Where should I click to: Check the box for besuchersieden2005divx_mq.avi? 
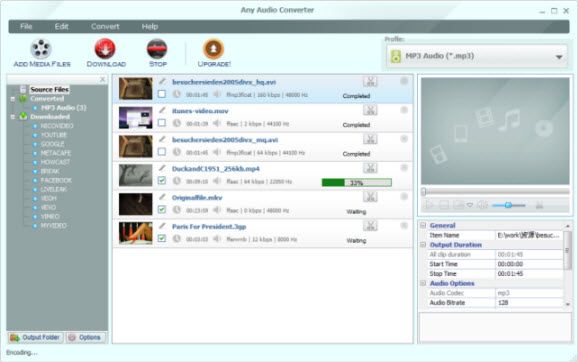pos(162,152)
